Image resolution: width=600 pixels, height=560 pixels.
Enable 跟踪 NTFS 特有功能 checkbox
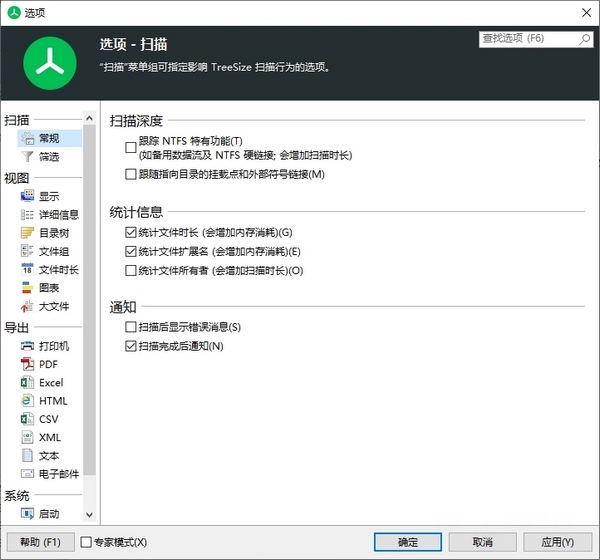[130, 148]
